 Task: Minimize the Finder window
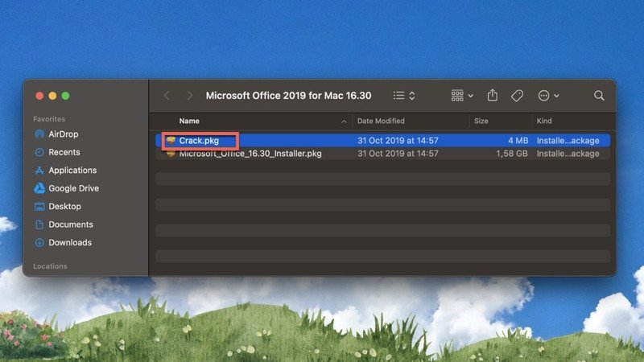pyautogui.click(x=52, y=96)
